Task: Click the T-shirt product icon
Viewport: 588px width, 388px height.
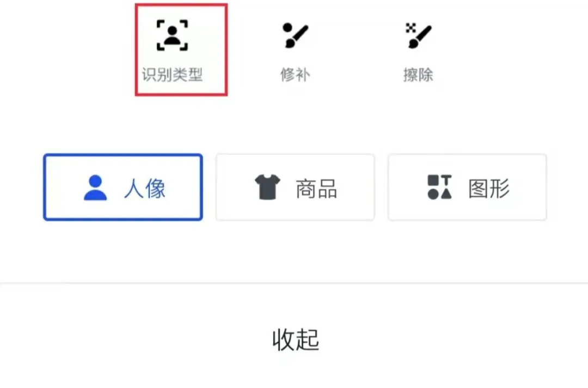Action: [267, 187]
